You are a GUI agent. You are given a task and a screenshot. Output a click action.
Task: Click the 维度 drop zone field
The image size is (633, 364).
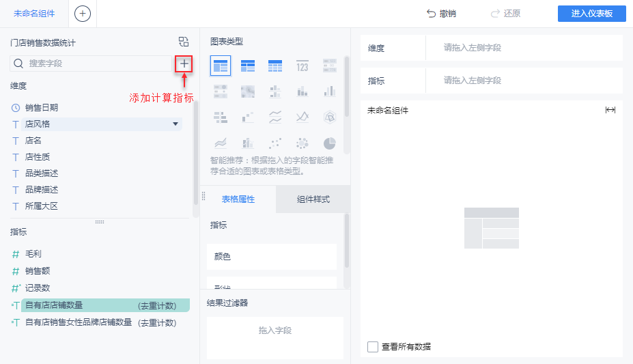coord(524,48)
